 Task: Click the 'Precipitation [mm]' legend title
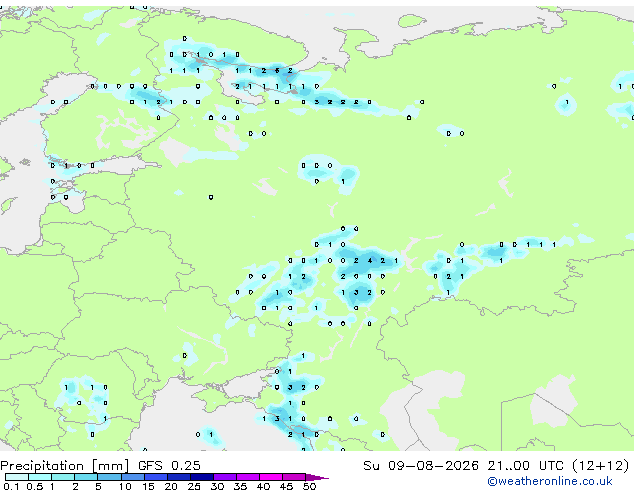(65, 466)
